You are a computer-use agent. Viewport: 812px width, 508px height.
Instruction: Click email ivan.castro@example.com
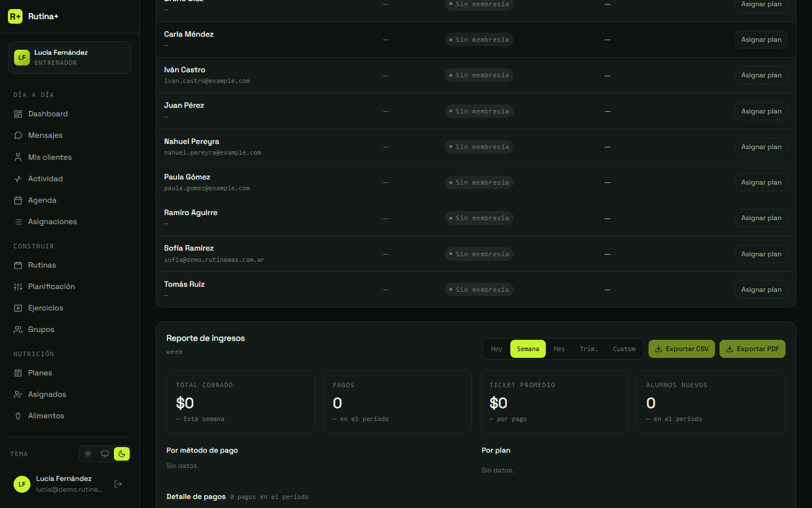pyautogui.click(x=207, y=81)
